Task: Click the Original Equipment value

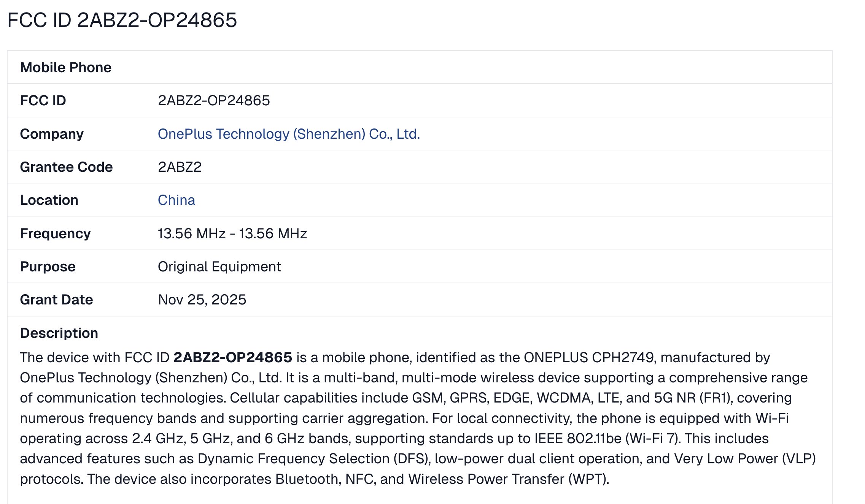Action: [219, 266]
